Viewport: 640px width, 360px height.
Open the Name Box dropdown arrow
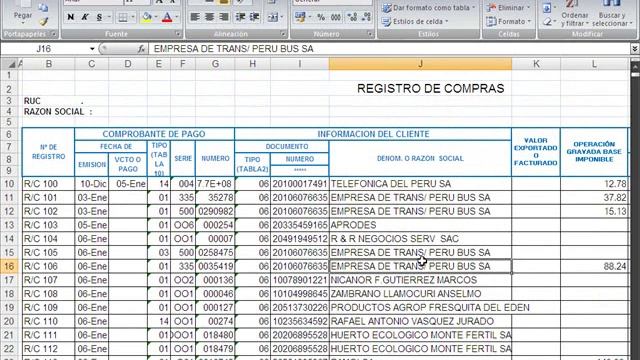click(x=92, y=49)
